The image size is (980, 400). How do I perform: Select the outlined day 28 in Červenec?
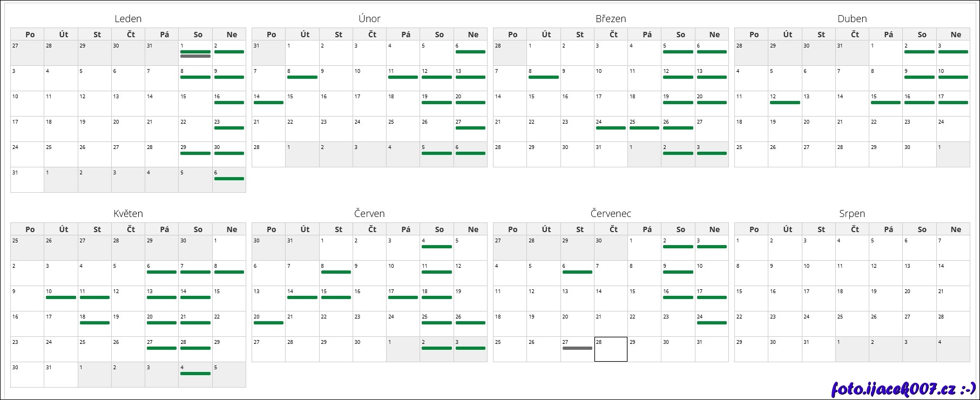pos(611,349)
